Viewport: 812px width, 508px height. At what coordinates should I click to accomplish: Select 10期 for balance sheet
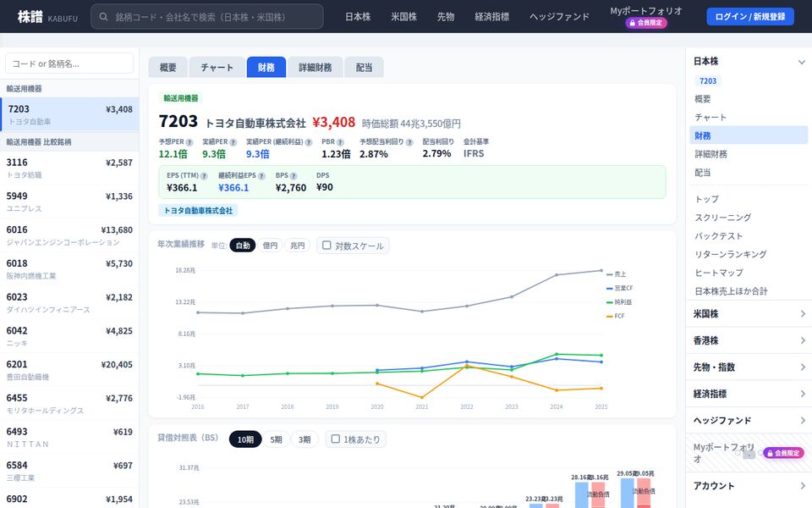click(x=245, y=439)
